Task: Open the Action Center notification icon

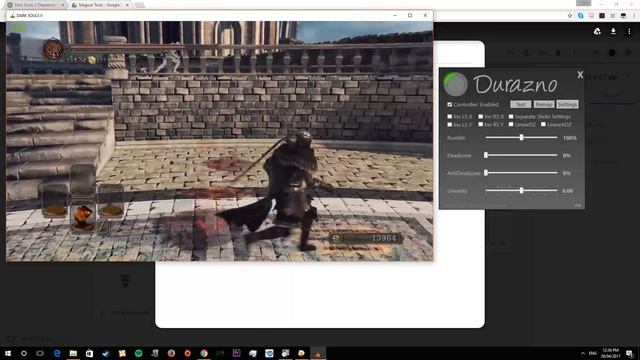Action: (629, 353)
